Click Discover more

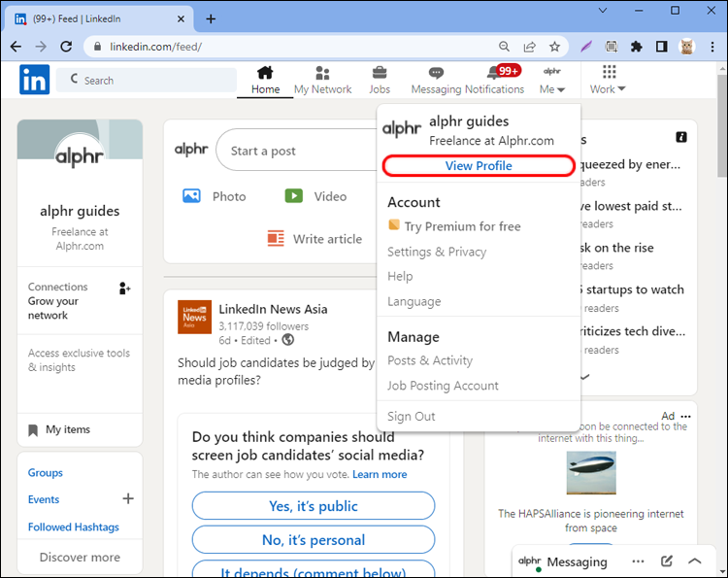80,557
